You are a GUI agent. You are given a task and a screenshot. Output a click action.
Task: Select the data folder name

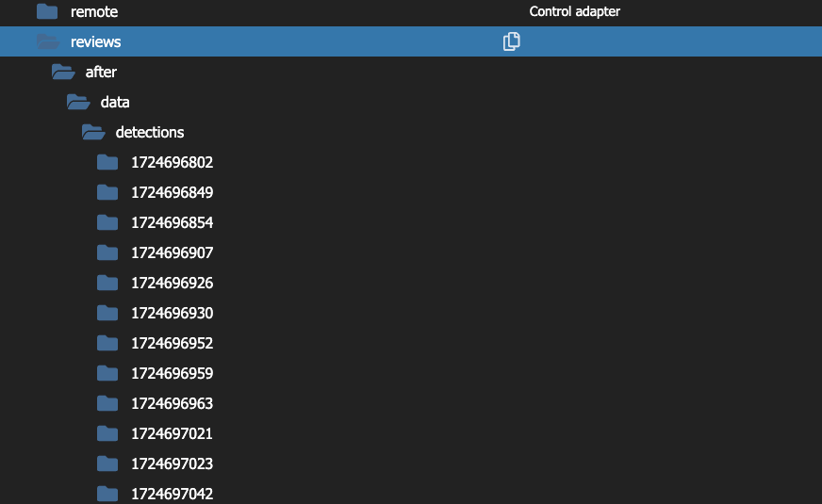(x=115, y=102)
